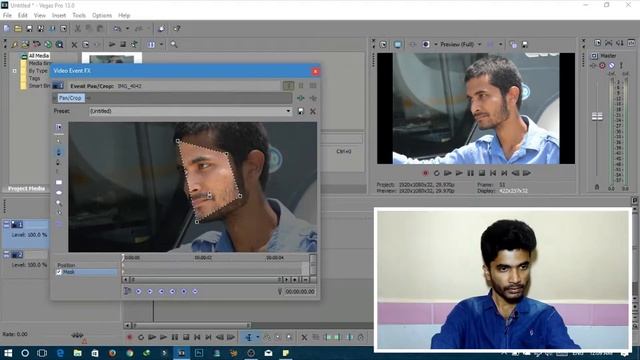Go to start in Video Preview transport
Viewport: 640px width, 360px height.
click(x=493, y=173)
